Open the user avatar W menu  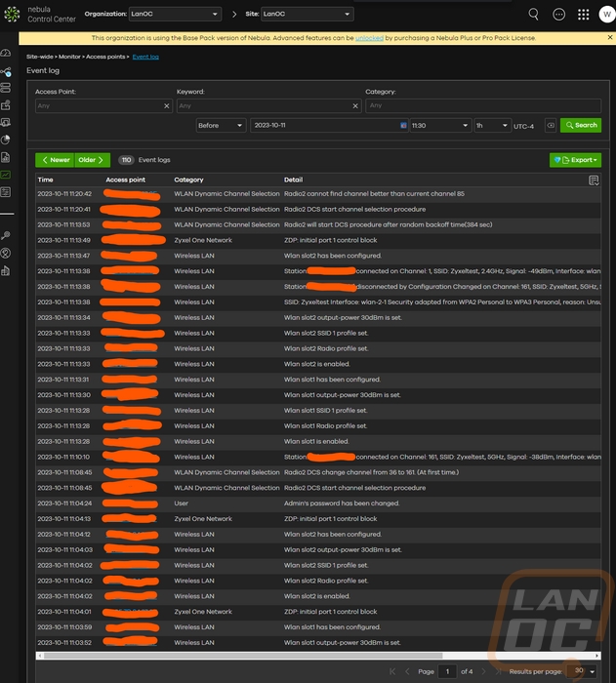(x=607, y=15)
